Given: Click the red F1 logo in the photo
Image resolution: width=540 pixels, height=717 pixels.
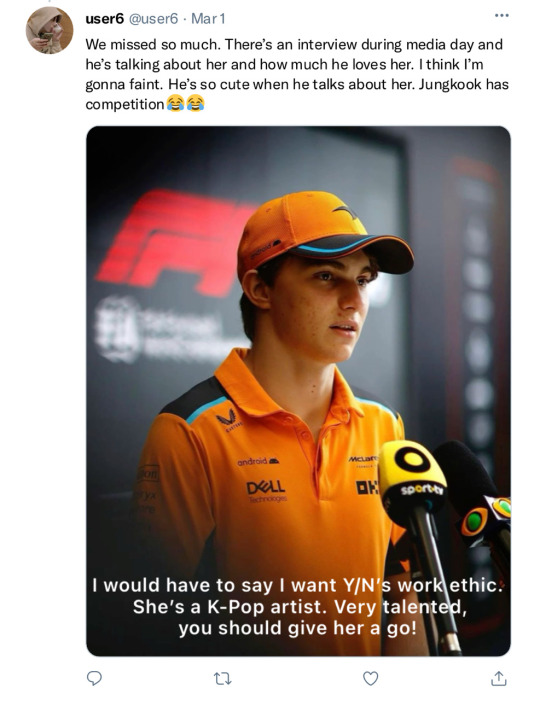Looking at the screenshot, I should tap(176, 242).
